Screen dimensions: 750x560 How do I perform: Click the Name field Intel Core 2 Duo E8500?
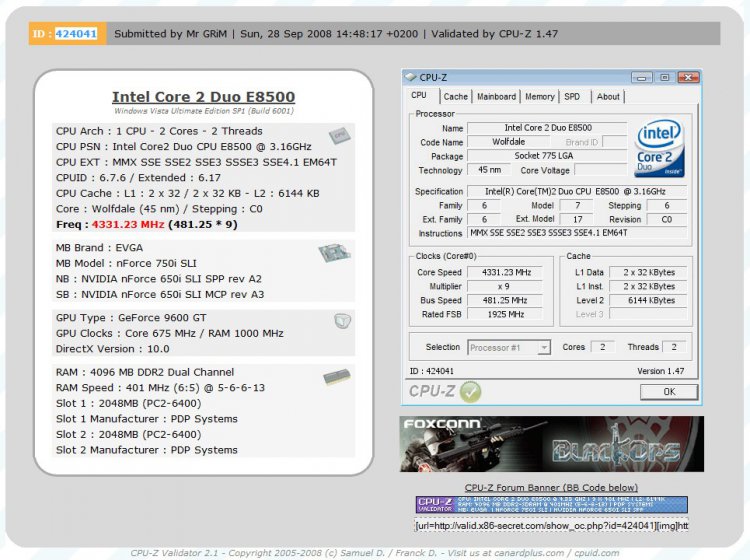coord(547,128)
